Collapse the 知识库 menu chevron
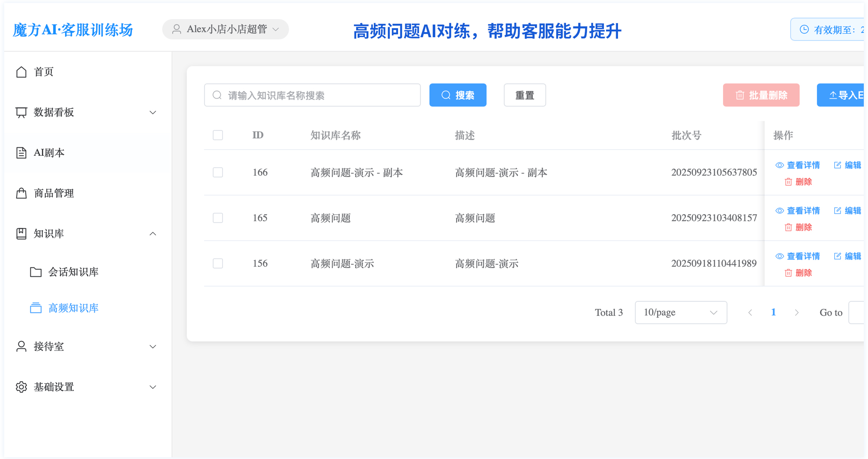 click(x=153, y=234)
